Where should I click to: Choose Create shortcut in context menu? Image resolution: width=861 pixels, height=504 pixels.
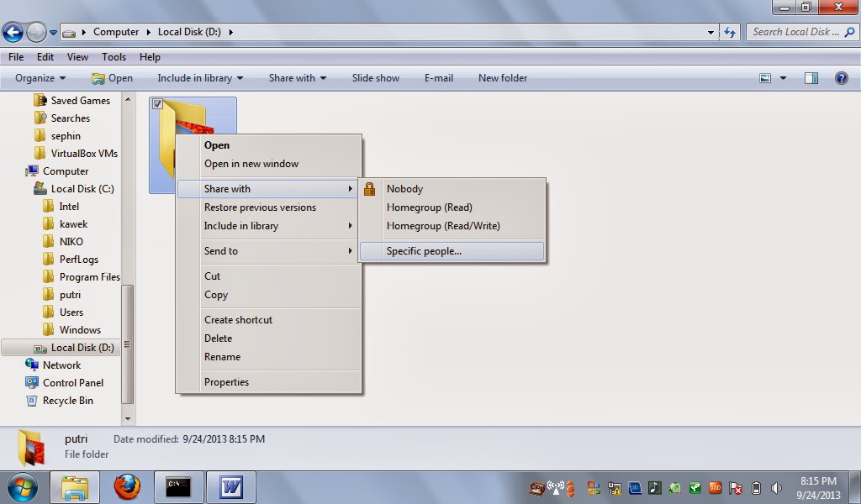(x=269, y=320)
